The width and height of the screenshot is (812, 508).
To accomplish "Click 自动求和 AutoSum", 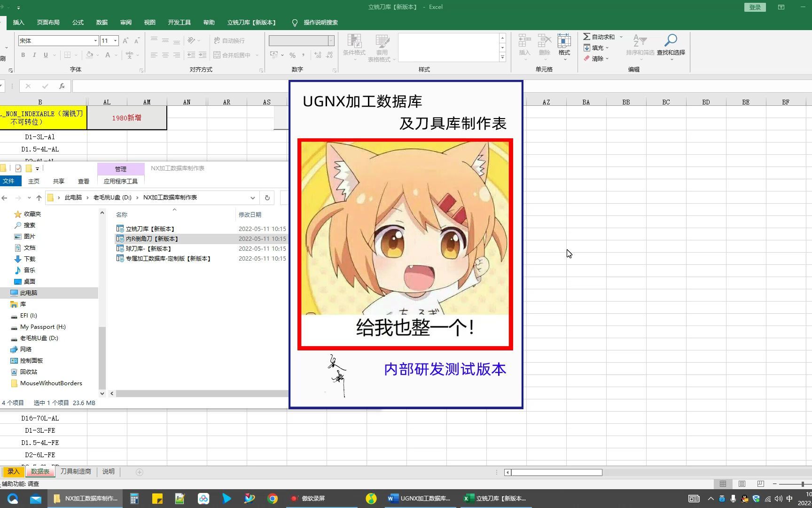I will click(599, 37).
